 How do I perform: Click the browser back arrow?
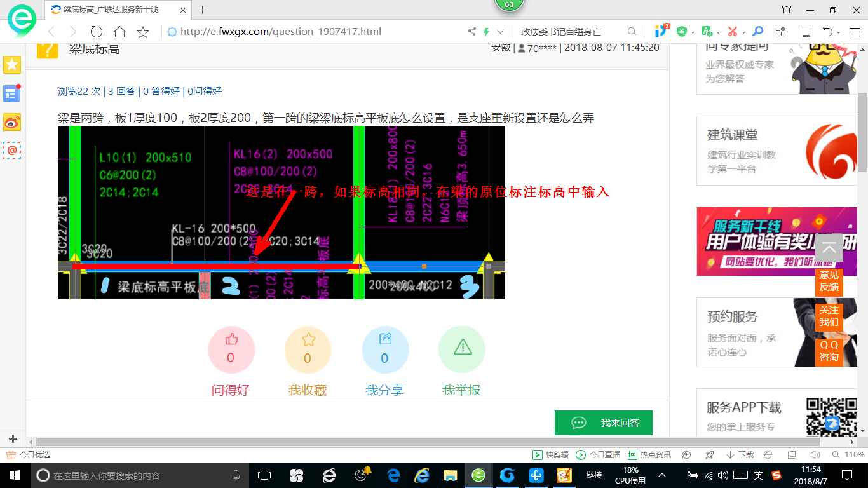51,32
